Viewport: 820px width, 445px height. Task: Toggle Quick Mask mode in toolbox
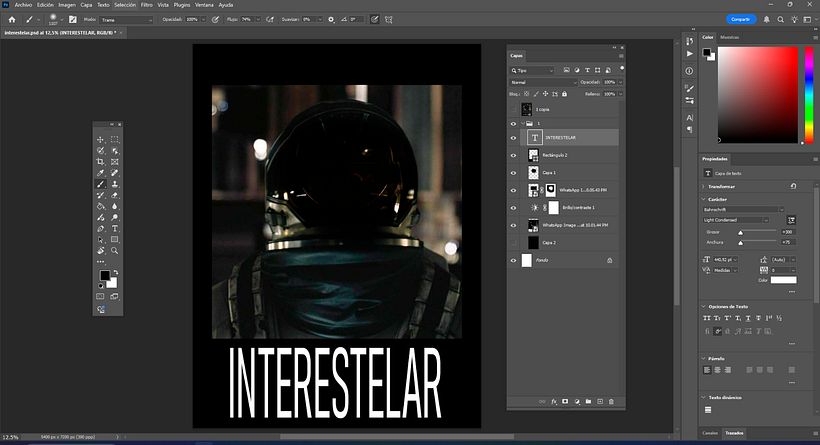point(100,296)
